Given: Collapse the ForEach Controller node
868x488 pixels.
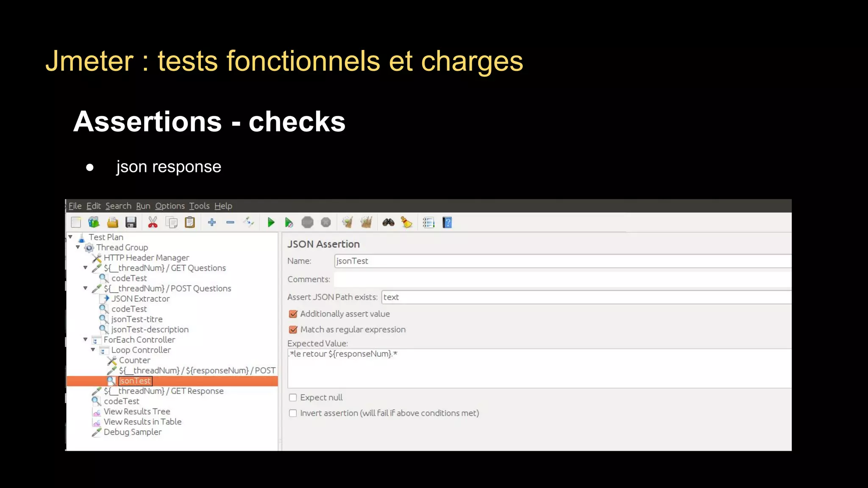Looking at the screenshot, I should (86, 340).
